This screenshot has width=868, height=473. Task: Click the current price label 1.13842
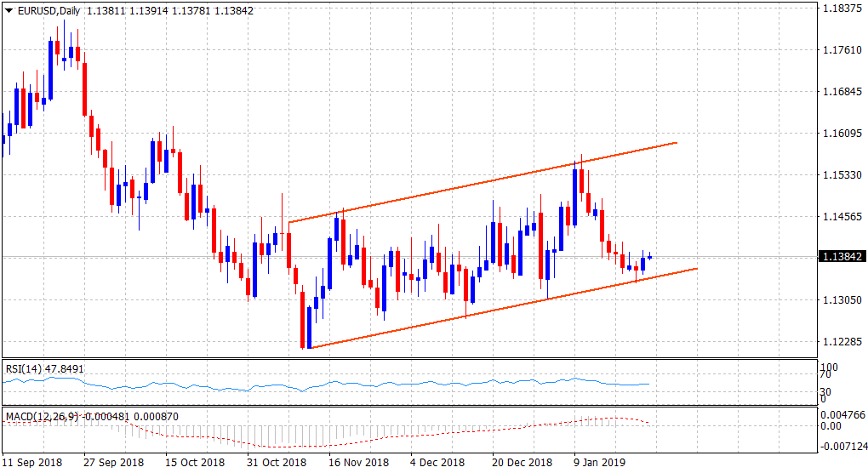[842, 257]
